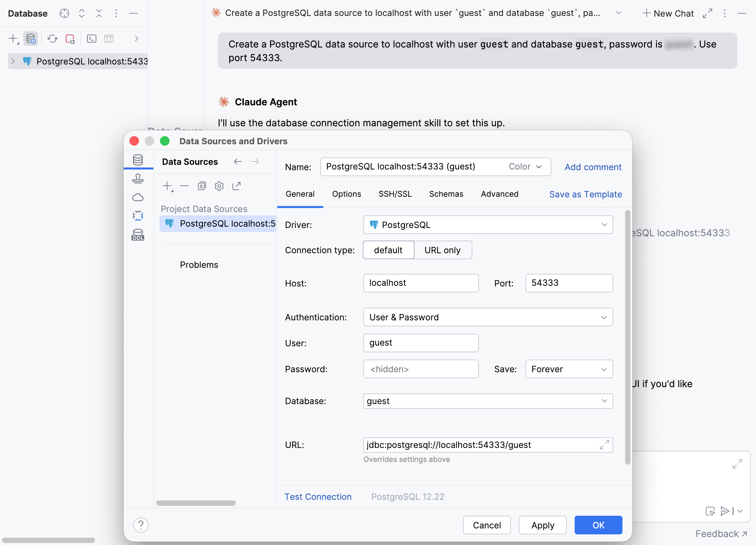Click collapse-all icon in Database panel header
Viewport: 756px width, 545px height.
(99, 13)
